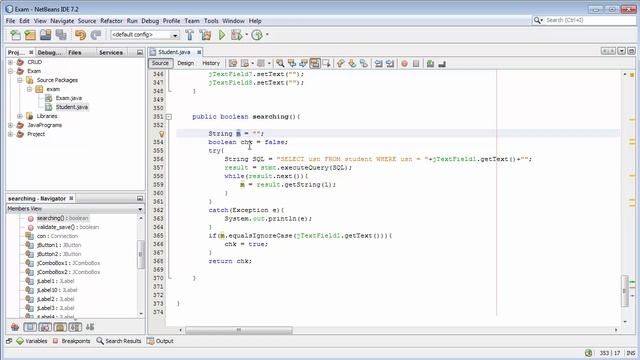Image resolution: width=640 pixels, height=360 pixels.
Task: Switch to the Debugging panel tab
Action: pos(49,53)
